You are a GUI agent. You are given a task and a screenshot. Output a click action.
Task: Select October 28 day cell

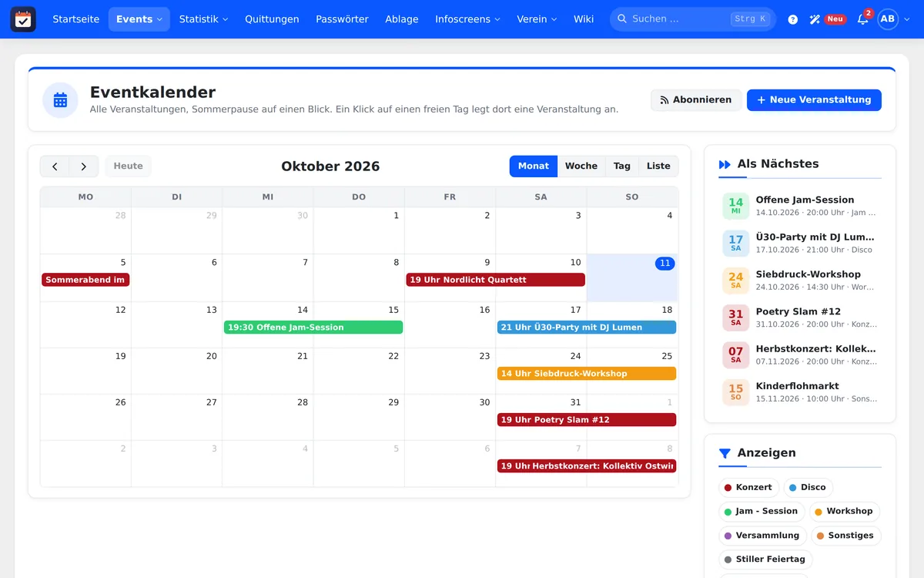[268, 418]
